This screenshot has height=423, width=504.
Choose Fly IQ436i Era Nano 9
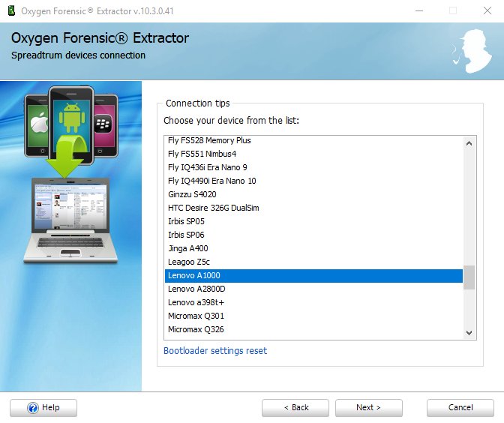(313, 167)
